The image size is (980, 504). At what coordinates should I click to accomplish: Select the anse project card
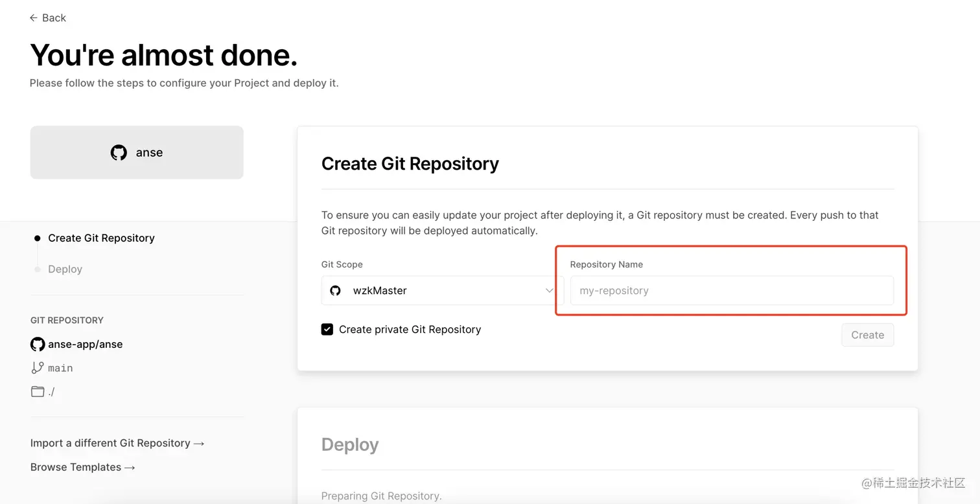click(x=137, y=153)
